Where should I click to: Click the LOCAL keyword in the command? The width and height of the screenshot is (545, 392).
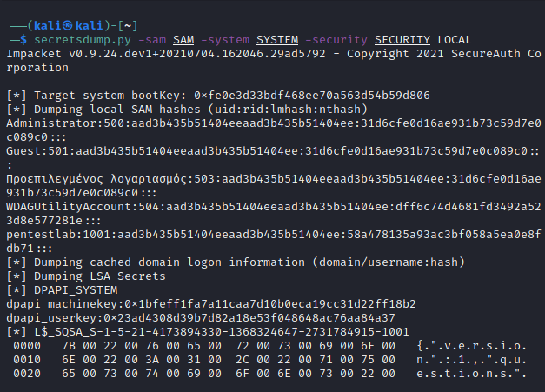click(x=455, y=40)
